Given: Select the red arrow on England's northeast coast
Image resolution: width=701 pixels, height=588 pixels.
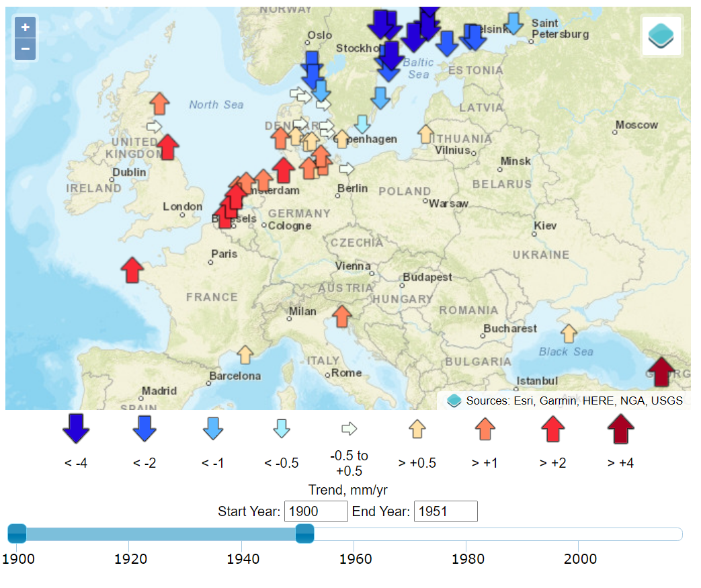Looking at the screenshot, I should (167, 146).
